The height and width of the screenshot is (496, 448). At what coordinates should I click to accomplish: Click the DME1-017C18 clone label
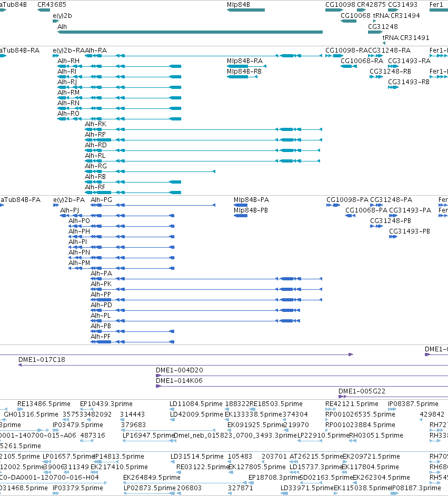(x=42, y=360)
